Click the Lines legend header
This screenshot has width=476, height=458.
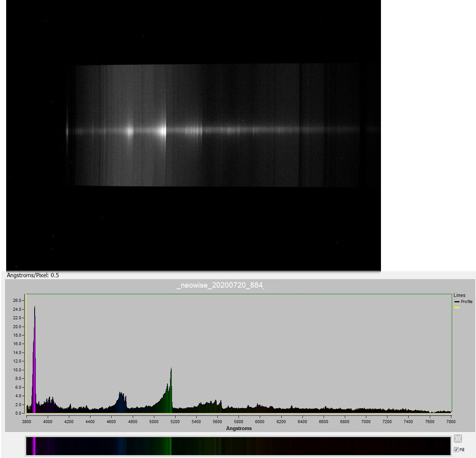coord(459,295)
